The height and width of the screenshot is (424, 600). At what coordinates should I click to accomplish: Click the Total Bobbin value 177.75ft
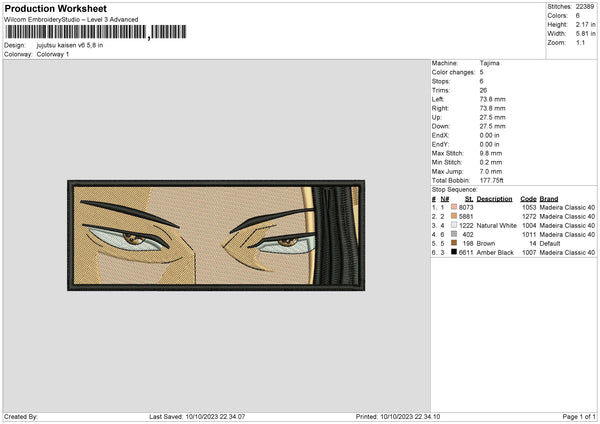492,180
